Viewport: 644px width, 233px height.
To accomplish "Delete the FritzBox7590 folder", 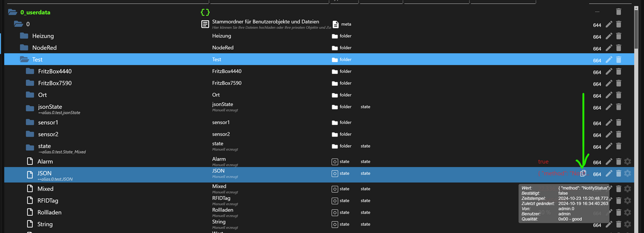I will pos(618,84).
